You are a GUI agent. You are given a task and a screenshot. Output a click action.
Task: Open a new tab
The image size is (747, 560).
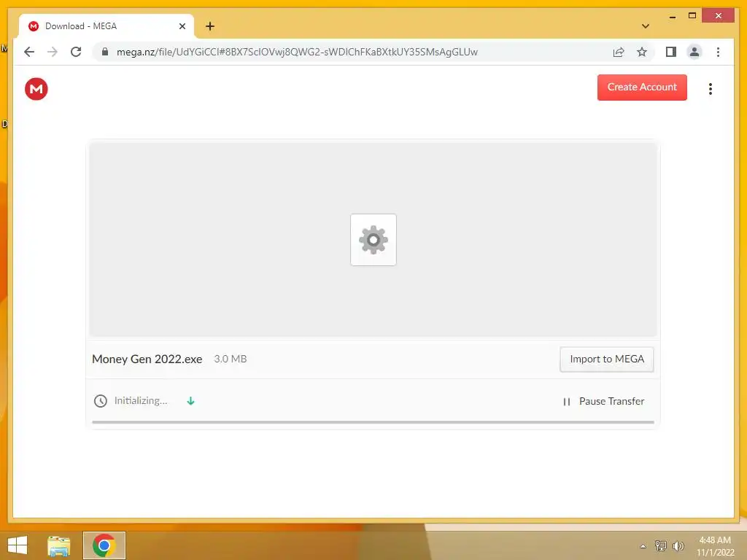pyautogui.click(x=210, y=26)
